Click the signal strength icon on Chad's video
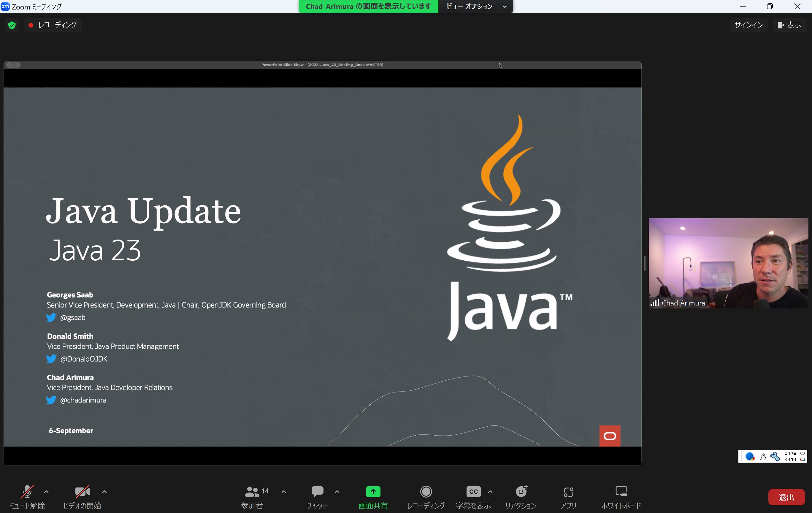812x513 pixels. click(654, 303)
